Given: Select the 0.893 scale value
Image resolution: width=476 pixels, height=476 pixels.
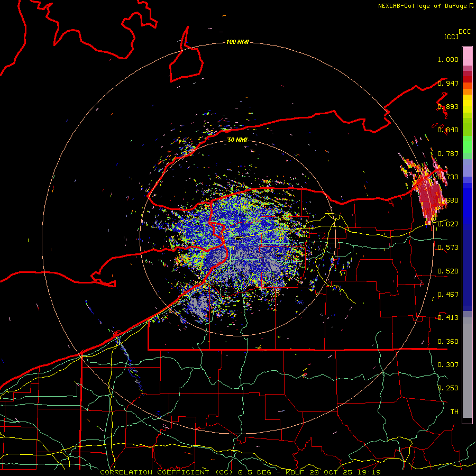Looking at the screenshot, I should tap(448, 106).
